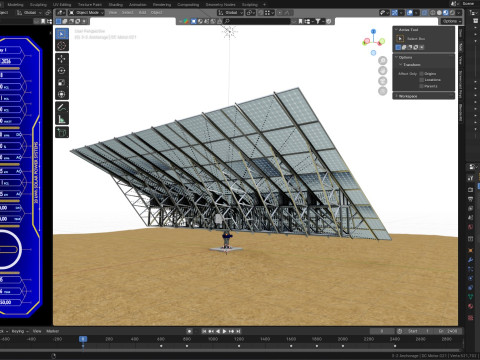Viewport: 480px width, 360px height.
Task: Play the animation forward
Action: pos(224,331)
